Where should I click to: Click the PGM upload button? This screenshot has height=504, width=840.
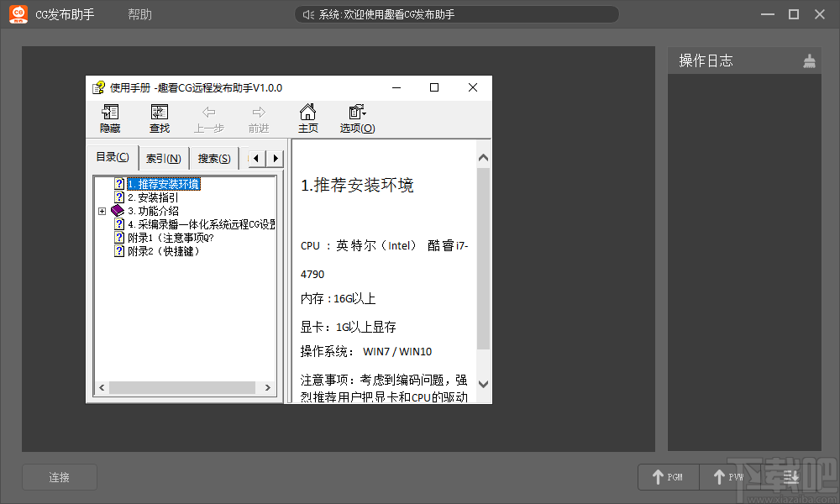pyautogui.click(x=668, y=476)
